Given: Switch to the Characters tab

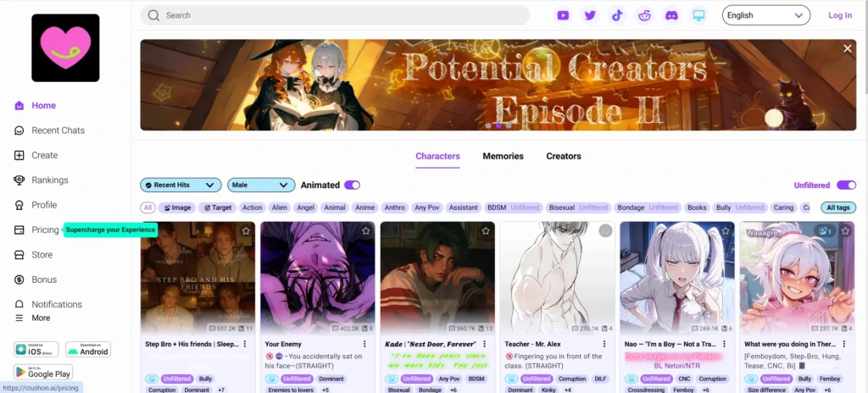Looking at the screenshot, I should [437, 156].
